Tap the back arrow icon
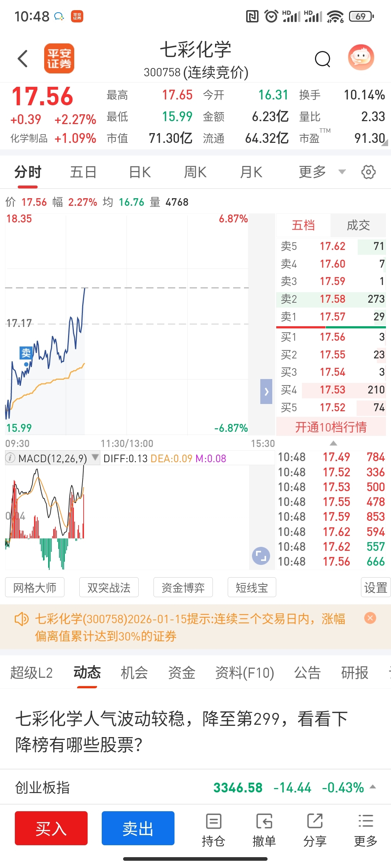 23,59
